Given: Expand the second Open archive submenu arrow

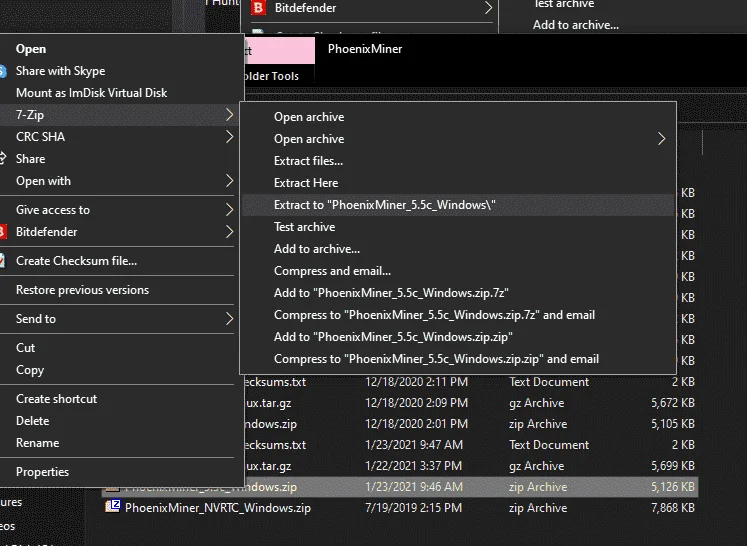Looking at the screenshot, I should pos(661,139).
